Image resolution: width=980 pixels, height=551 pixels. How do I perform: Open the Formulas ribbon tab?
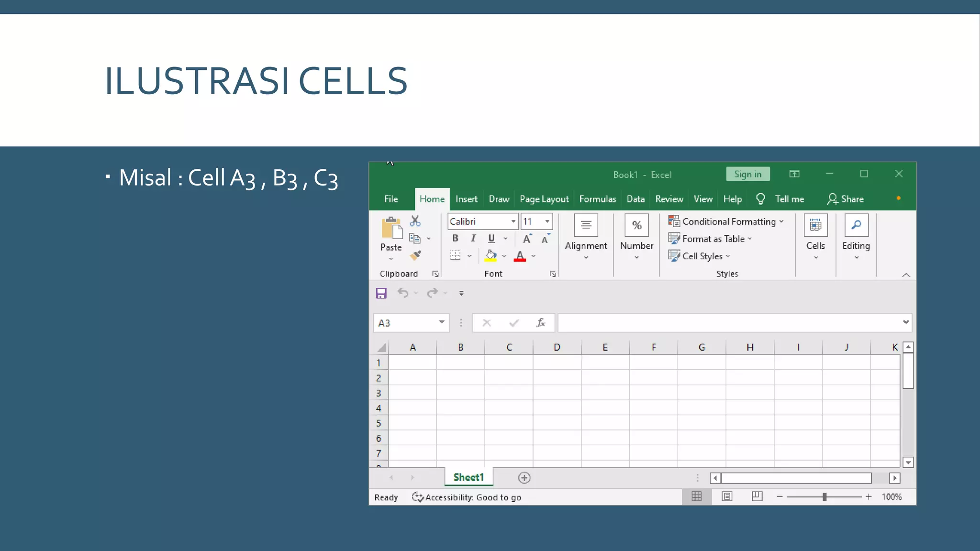tap(597, 199)
